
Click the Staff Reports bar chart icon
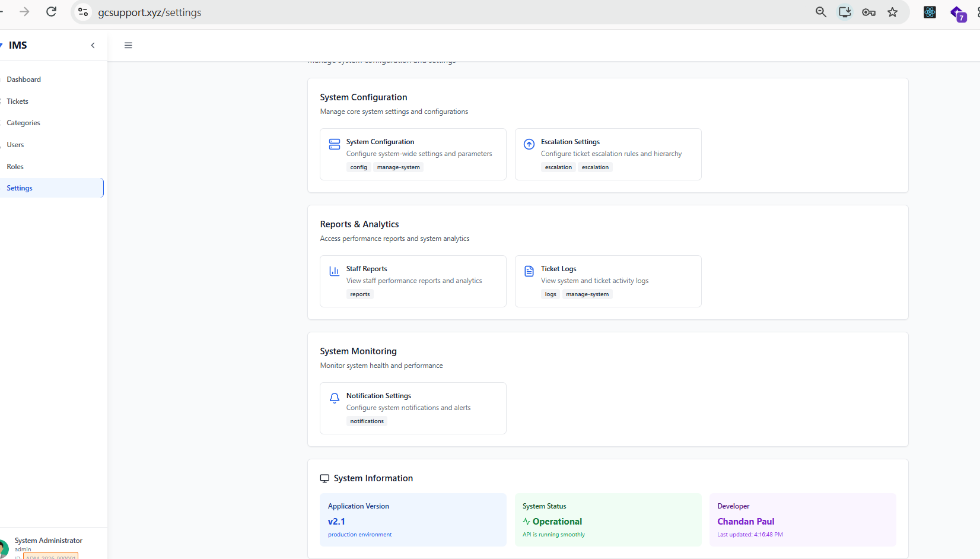335,271
